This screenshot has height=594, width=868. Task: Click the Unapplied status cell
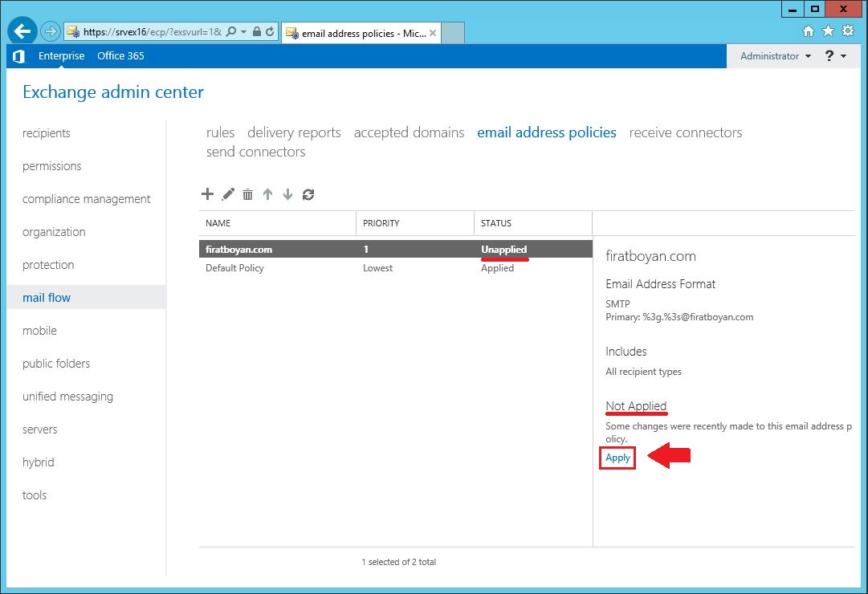(x=504, y=250)
